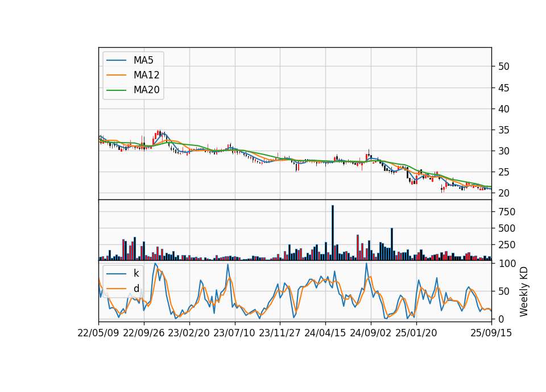
Task: Click the price axis value 35
Action: [503, 130]
